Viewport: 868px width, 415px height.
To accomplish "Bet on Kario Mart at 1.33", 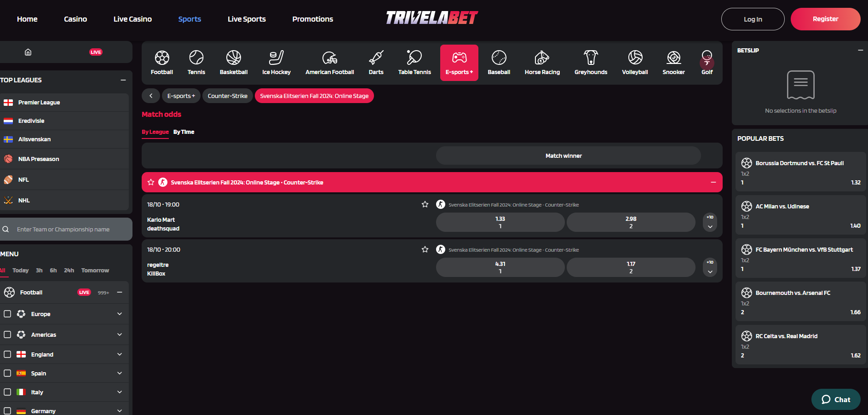I will coord(500,222).
